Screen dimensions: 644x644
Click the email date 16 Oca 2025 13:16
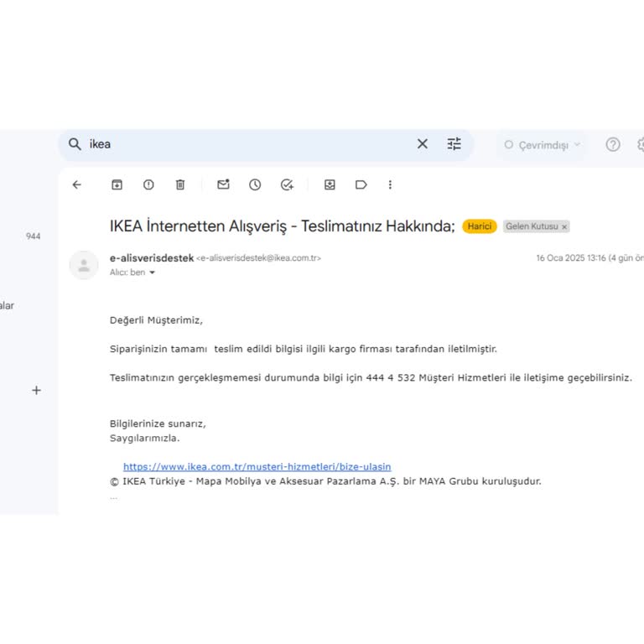(571, 258)
